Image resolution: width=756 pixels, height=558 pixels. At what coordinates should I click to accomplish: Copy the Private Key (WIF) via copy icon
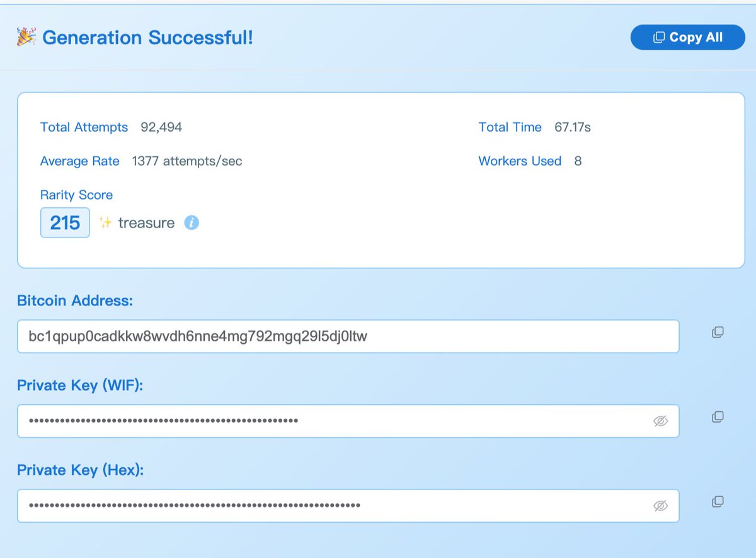point(717,417)
